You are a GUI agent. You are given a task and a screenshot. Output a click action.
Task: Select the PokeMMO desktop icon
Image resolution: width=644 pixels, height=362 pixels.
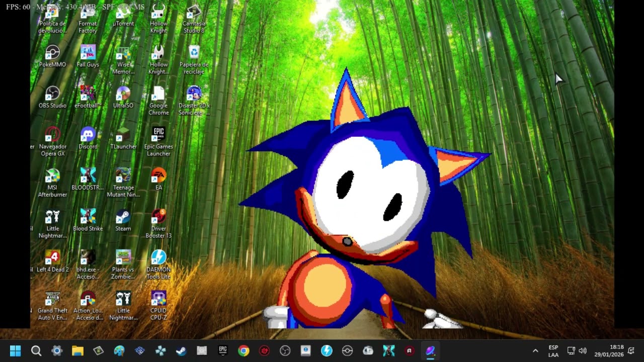click(x=52, y=56)
